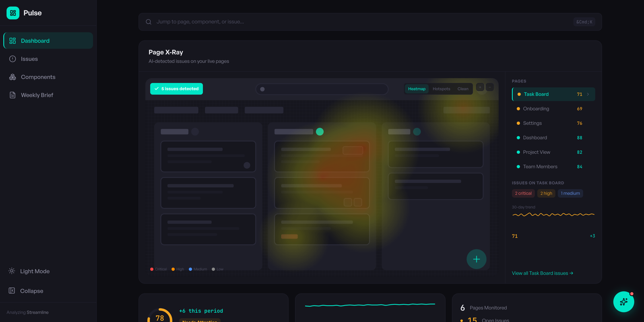Zoom out the X-Ray preview with minus
This screenshot has height=322, width=644.
490,87
